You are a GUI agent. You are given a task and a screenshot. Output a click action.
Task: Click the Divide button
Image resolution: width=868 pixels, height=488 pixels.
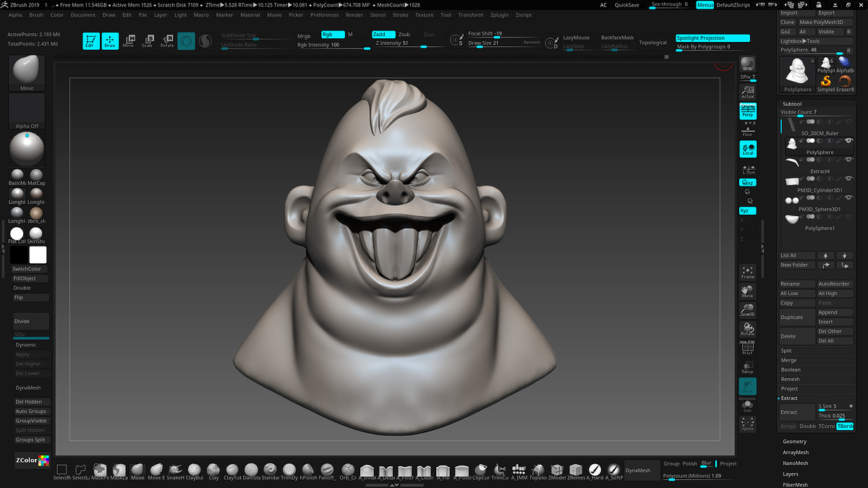tap(31, 322)
